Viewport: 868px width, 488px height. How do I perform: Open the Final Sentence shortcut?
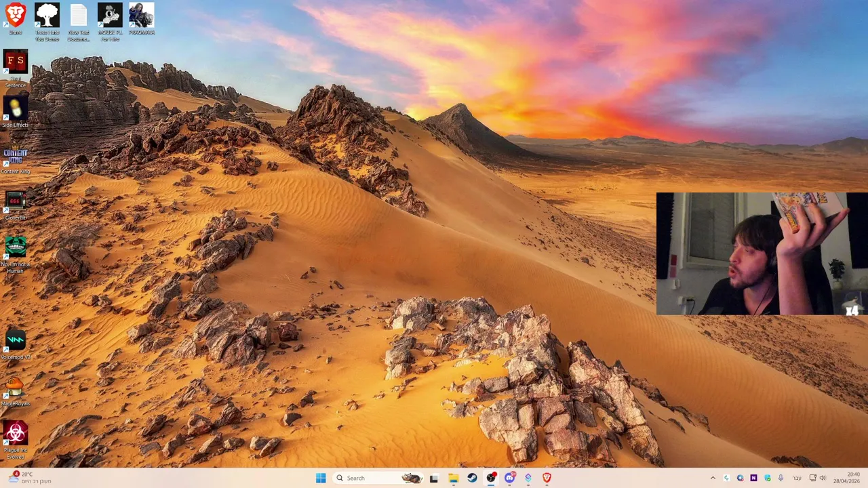tap(15, 69)
